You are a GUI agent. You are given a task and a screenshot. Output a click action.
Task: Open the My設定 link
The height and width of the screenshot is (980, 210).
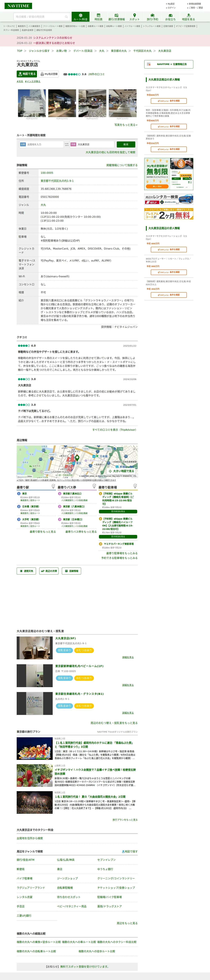tap(171, 4)
